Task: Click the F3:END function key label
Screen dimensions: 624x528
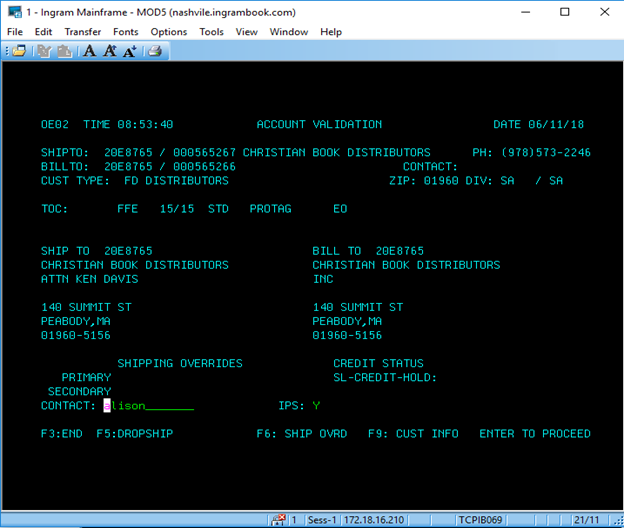Action: [62, 434]
